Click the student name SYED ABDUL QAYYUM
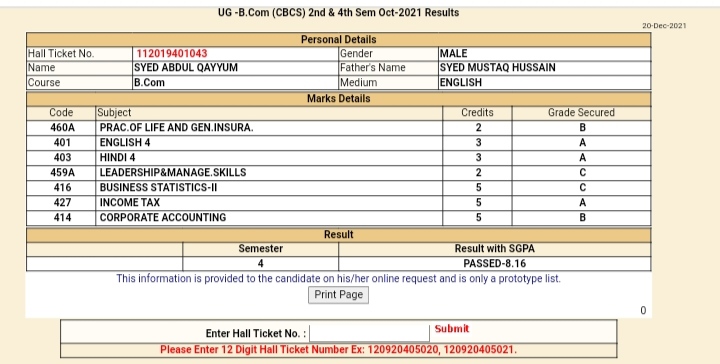720x364 pixels. [186, 67]
